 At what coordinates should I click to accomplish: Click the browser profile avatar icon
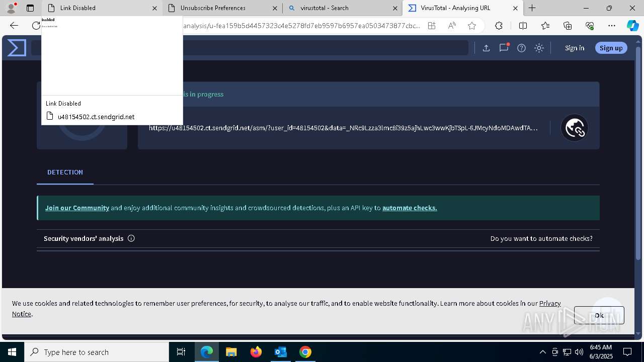[x=11, y=8]
